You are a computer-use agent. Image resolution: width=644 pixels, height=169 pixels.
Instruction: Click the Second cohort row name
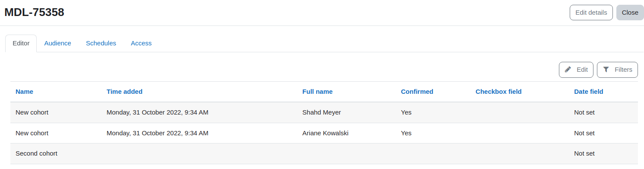(x=36, y=153)
